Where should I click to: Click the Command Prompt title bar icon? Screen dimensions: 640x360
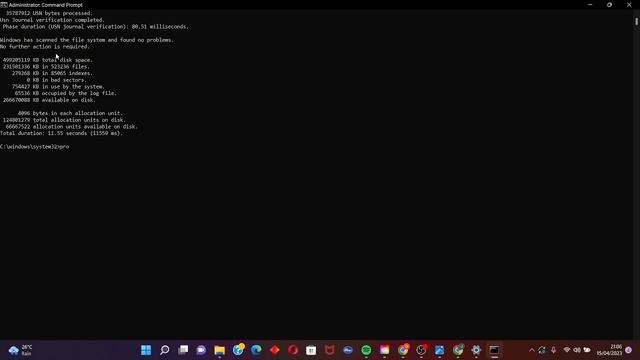(x=4, y=5)
